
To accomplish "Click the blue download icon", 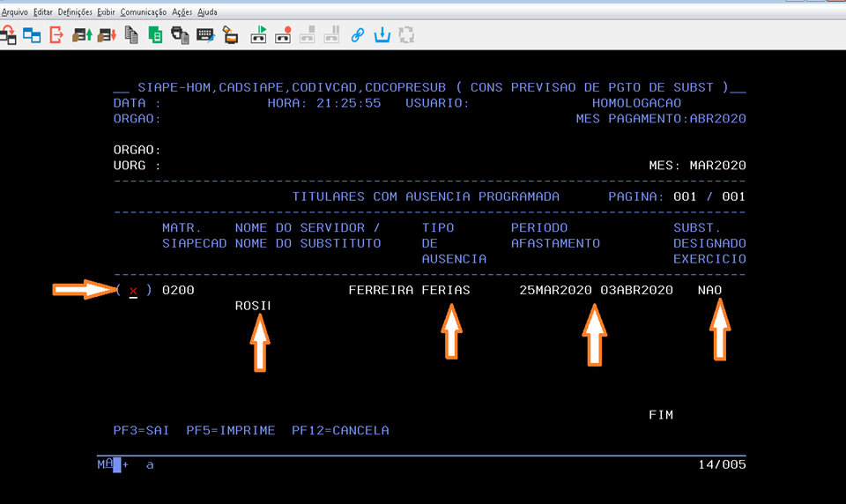I will pos(382,35).
